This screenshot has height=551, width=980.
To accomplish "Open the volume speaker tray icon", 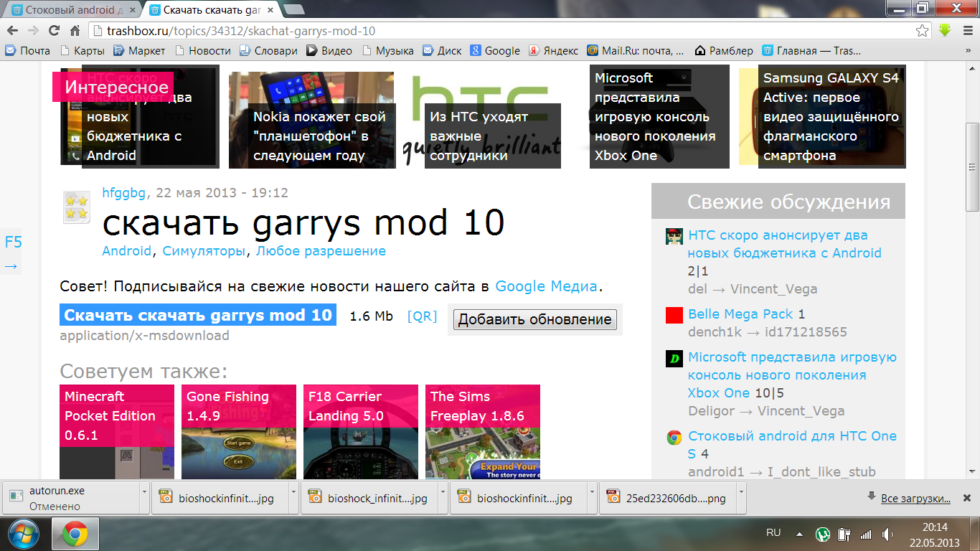I will pos(888,534).
